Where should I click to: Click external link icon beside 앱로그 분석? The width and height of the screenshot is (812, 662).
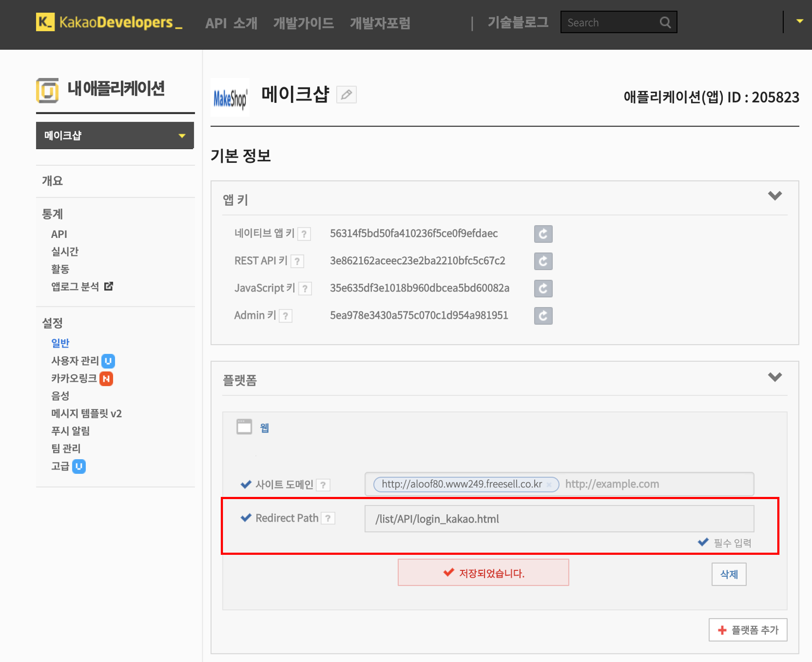pyautogui.click(x=108, y=286)
